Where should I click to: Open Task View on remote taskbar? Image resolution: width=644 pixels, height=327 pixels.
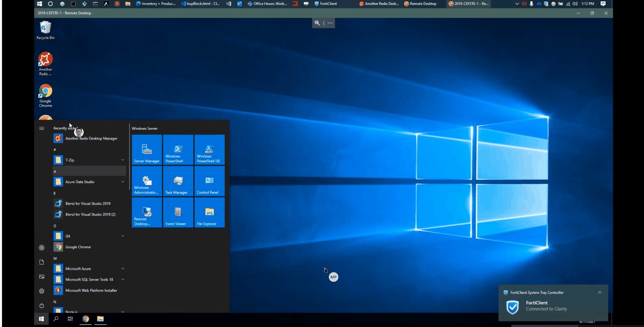(x=70, y=319)
